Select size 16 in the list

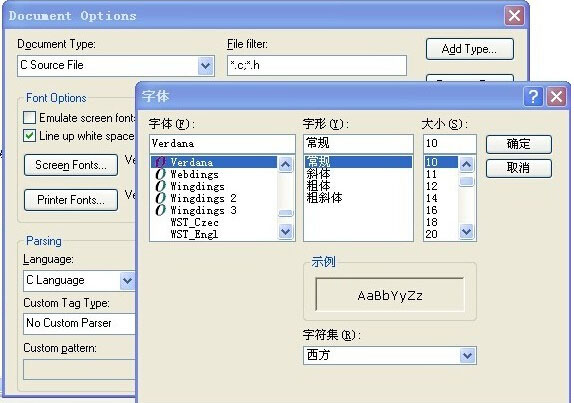tap(441, 210)
